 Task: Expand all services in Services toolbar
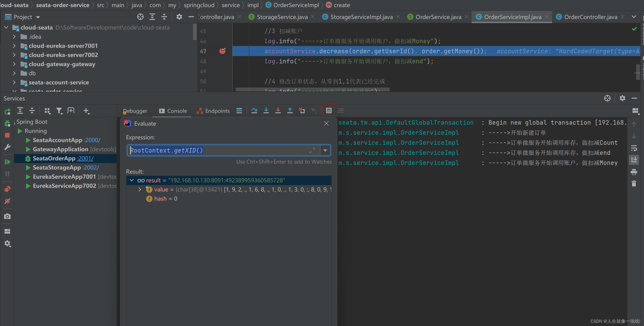(x=20, y=110)
